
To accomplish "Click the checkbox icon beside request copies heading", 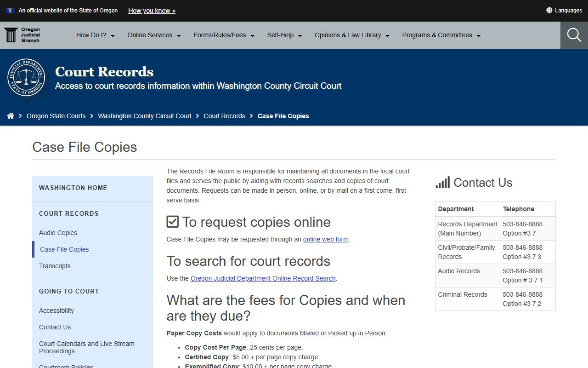I will tap(172, 222).
